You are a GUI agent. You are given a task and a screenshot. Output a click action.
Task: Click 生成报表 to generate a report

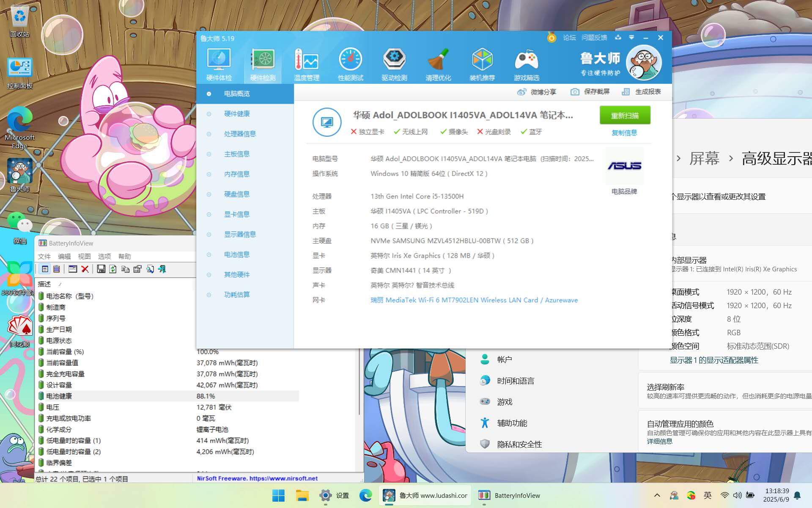click(641, 92)
